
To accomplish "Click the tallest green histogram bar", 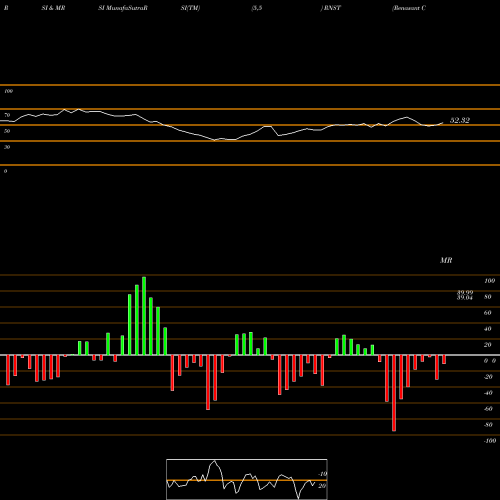I will pyautogui.click(x=144, y=316).
